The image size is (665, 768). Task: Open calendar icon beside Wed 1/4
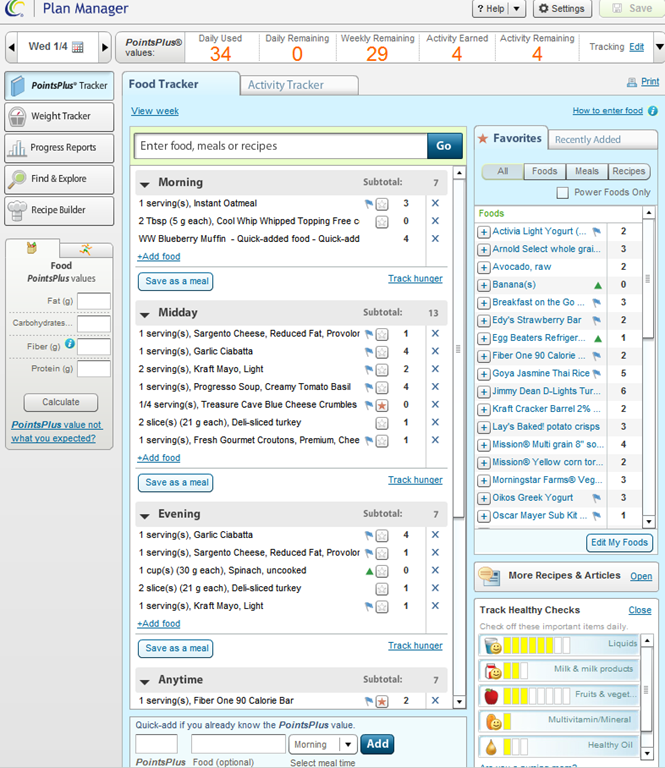[x=77, y=47]
